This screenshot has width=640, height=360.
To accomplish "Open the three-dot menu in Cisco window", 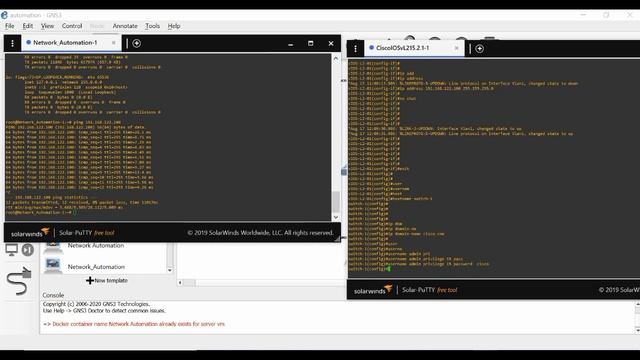I will coord(356,49).
